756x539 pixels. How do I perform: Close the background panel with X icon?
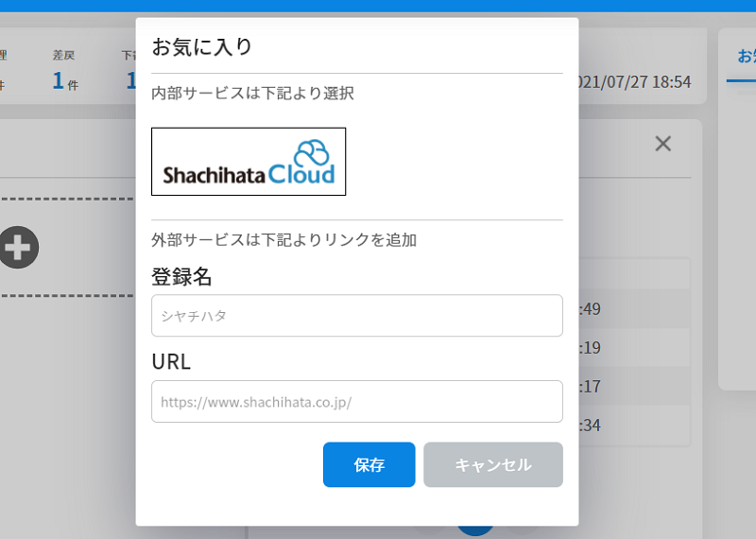click(663, 144)
